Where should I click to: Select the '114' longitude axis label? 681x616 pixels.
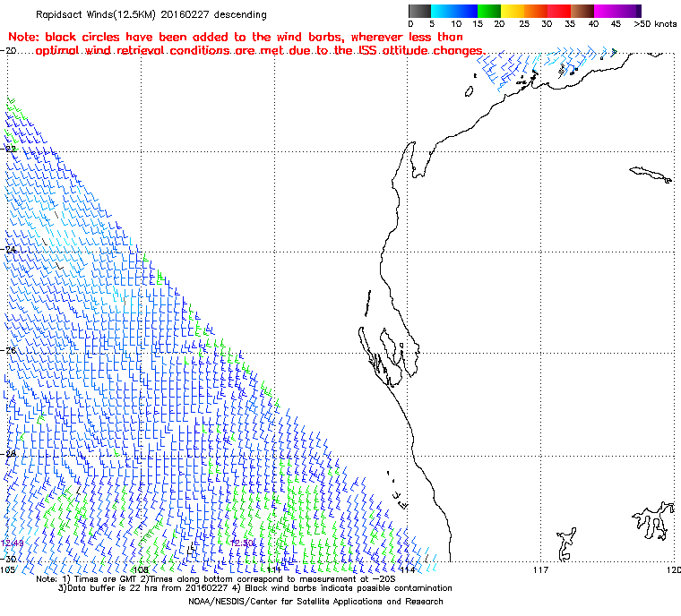(x=408, y=569)
